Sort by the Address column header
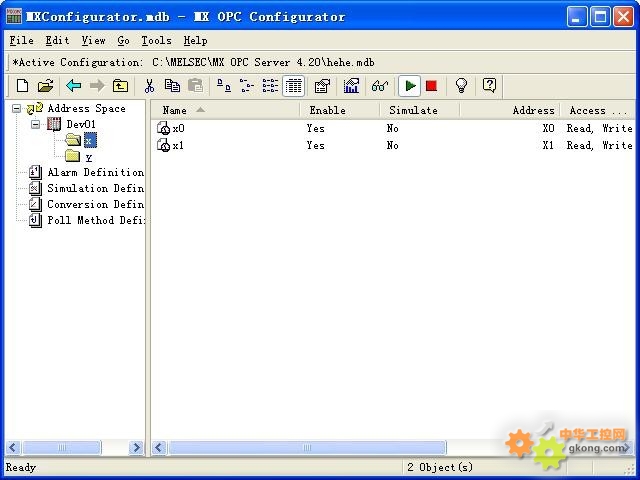Viewport: 640px width, 480px height. point(509,110)
